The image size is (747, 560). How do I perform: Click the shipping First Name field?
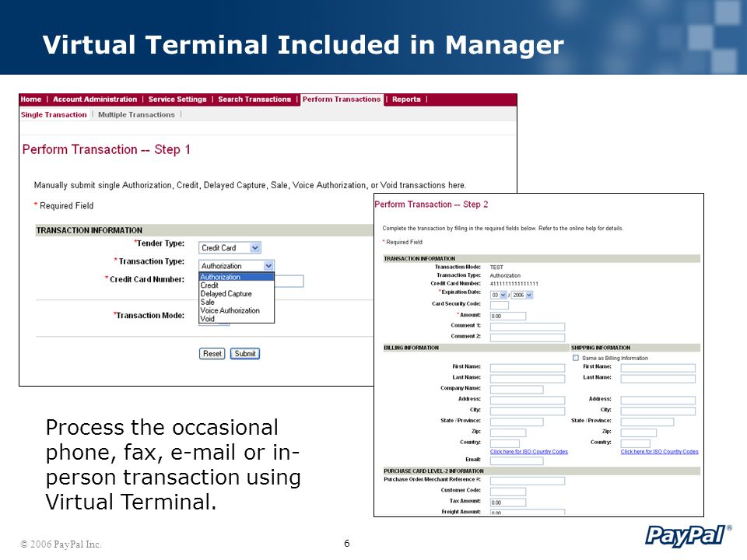(x=658, y=368)
